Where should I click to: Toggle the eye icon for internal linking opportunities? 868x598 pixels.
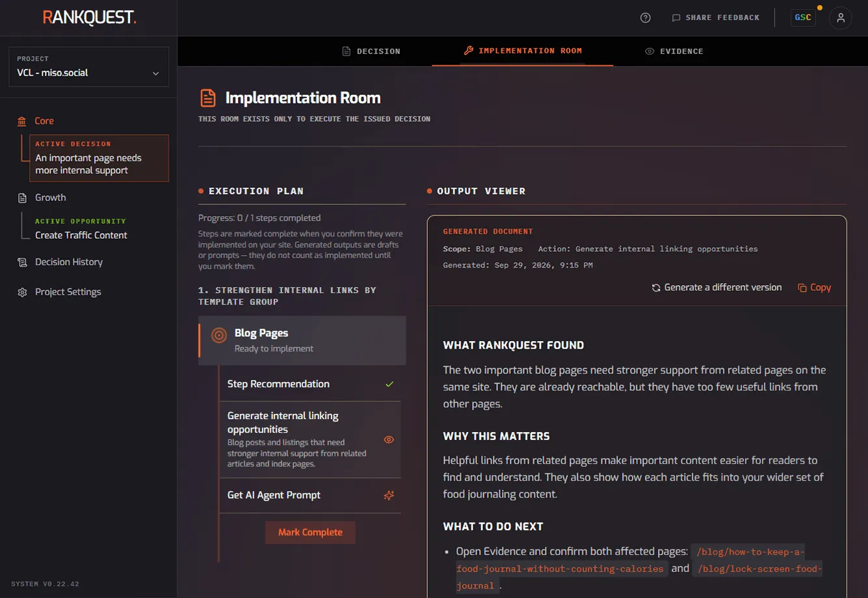389,440
